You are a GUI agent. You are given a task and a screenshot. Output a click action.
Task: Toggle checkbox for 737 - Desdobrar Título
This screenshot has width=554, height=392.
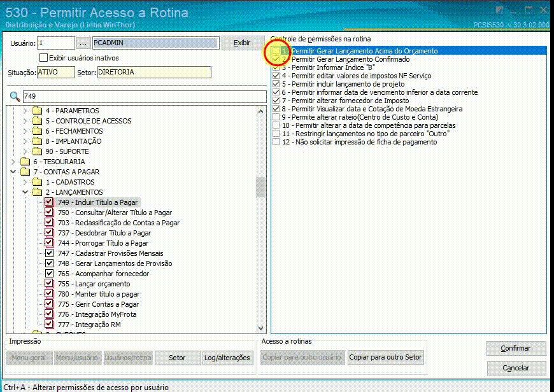click(x=49, y=233)
